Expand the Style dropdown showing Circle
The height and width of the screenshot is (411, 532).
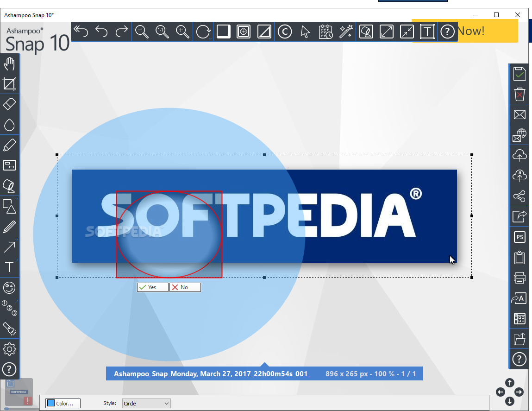tap(146, 403)
